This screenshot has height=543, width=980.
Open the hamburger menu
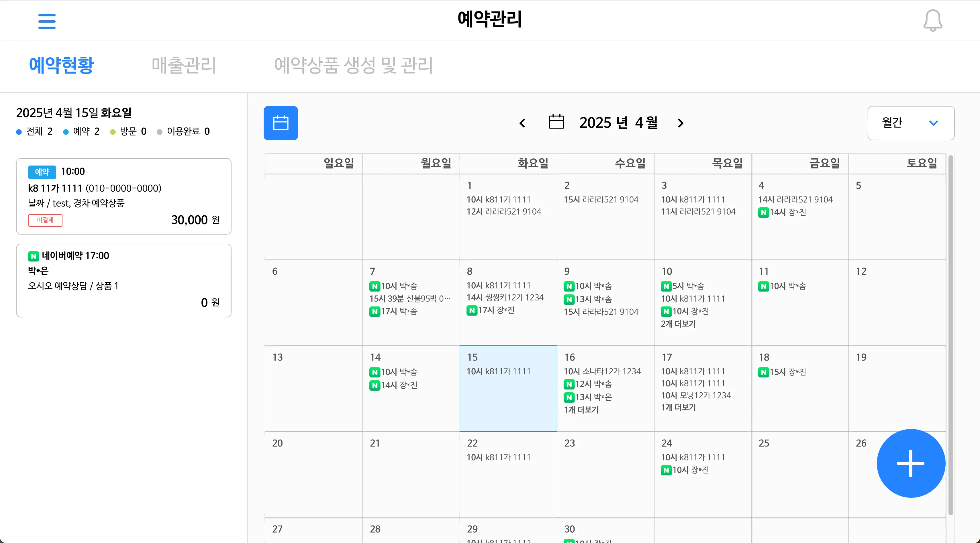[x=47, y=21]
